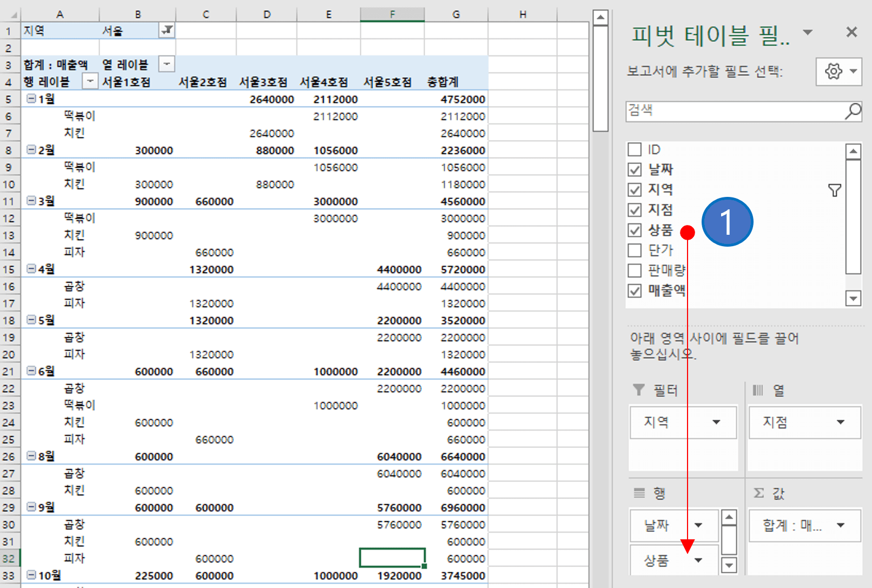This screenshot has height=588, width=872.
Task: Open the 합계 : 매출액 value field menu
Action: [x=840, y=525]
